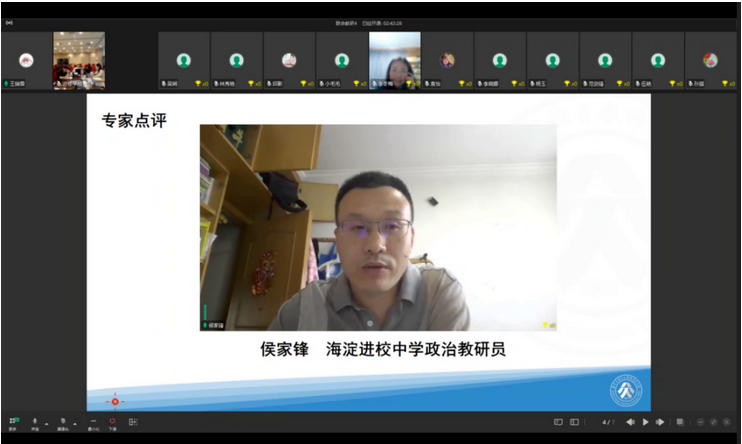The width and height of the screenshot is (742, 444).
Task: Click the slide page counter 4/7
Action: [x=608, y=422]
